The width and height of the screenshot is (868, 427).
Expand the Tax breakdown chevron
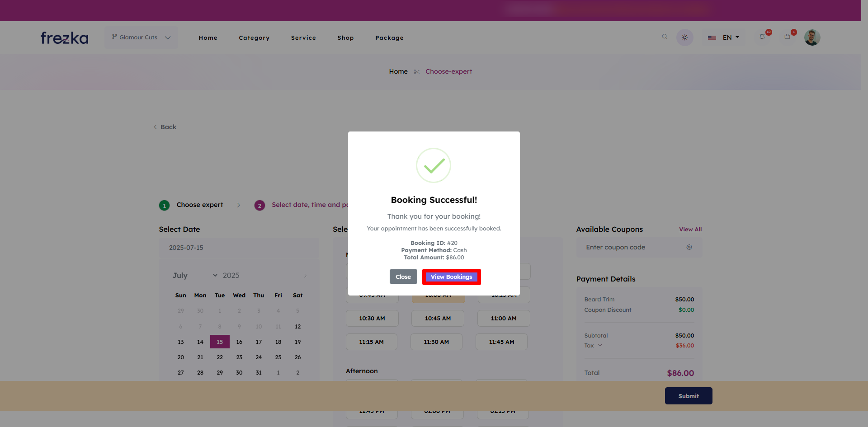600,345
